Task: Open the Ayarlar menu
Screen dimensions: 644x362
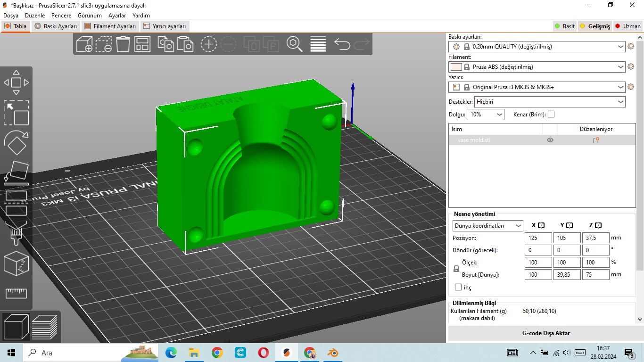Action: tap(117, 16)
